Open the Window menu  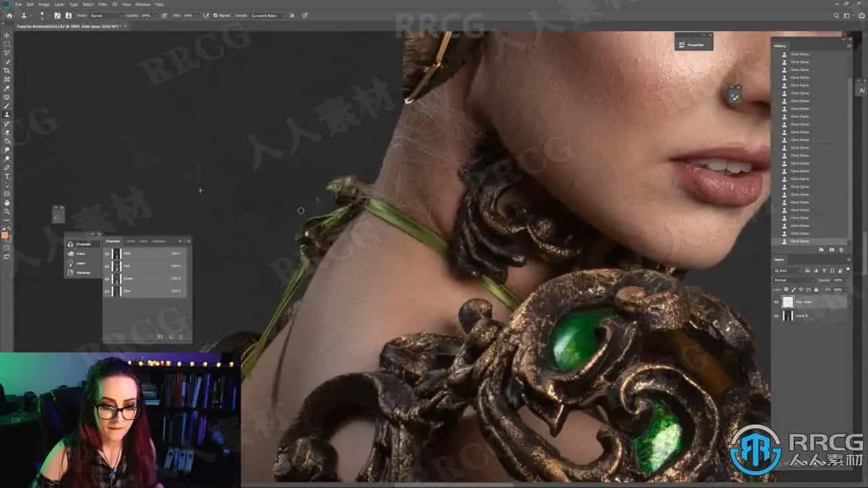click(x=142, y=4)
